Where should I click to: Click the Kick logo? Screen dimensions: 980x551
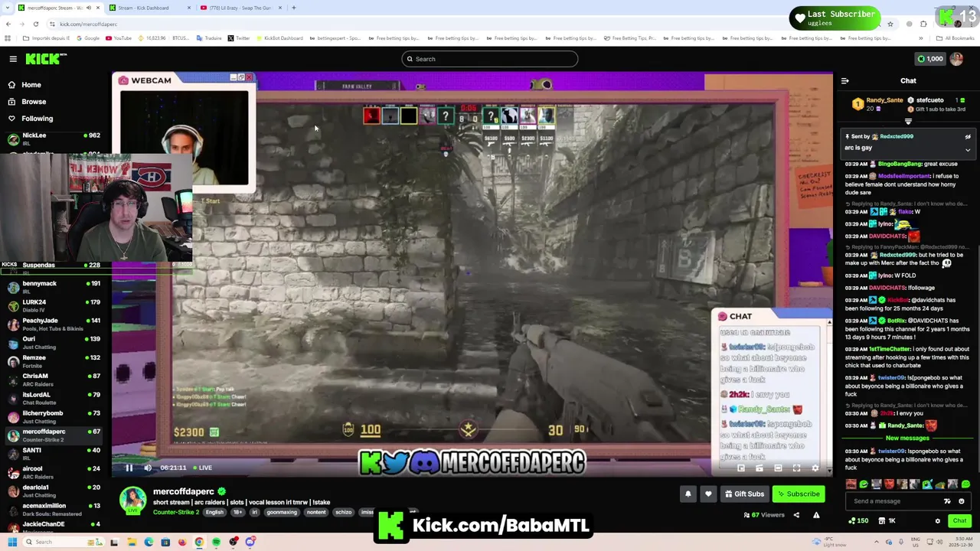pyautogui.click(x=46, y=59)
